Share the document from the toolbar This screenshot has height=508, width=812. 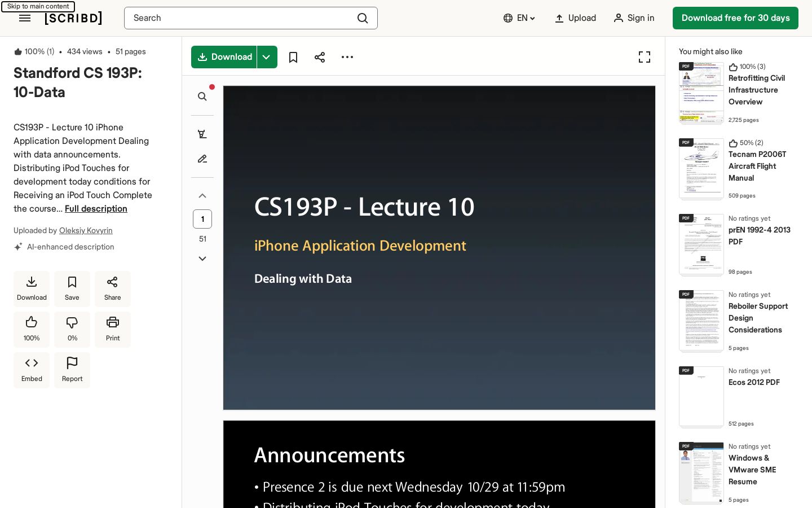[x=320, y=57]
